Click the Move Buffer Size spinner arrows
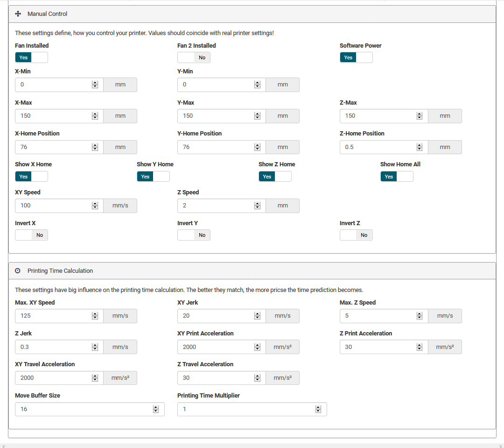This screenshot has height=448, width=504. [x=156, y=409]
